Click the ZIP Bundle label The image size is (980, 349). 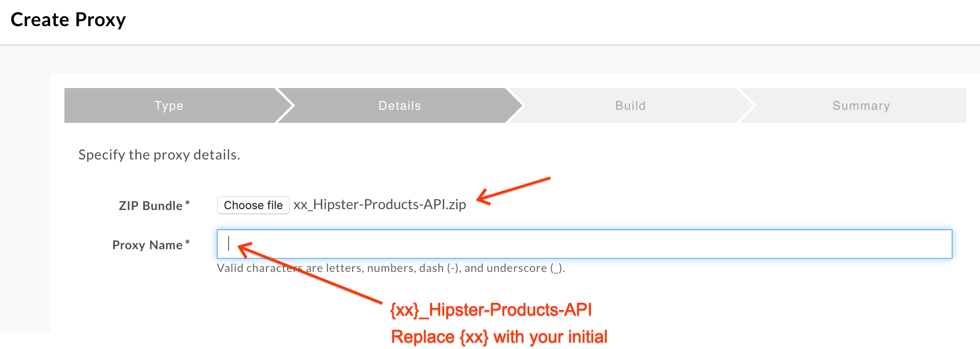coord(151,206)
